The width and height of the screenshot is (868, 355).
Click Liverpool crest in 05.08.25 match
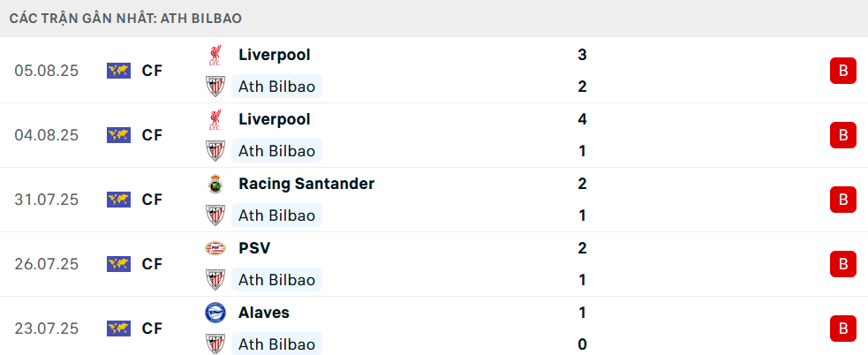tap(215, 55)
